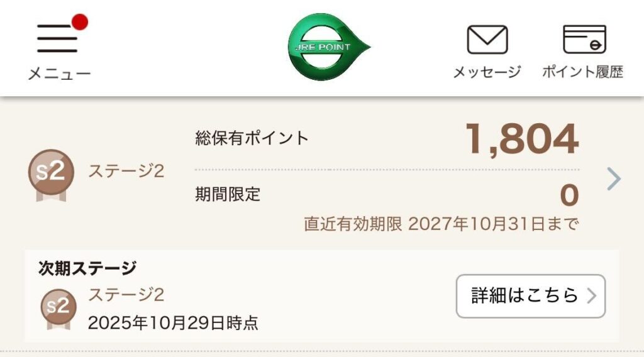644x357 pixels.
Task: Open the hamburger menu icon
Action: coord(57,39)
